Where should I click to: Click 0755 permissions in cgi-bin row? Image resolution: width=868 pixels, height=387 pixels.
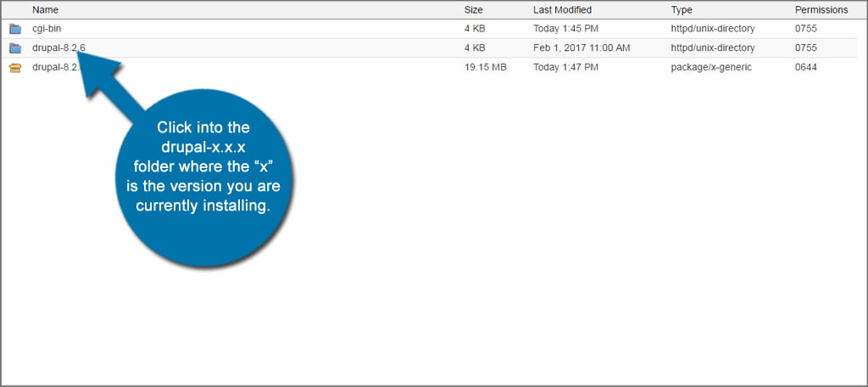806,29
